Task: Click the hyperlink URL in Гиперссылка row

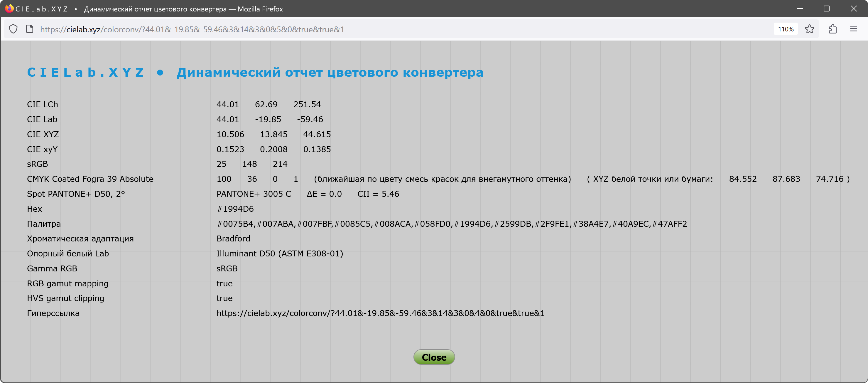Action: [x=380, y=313]
